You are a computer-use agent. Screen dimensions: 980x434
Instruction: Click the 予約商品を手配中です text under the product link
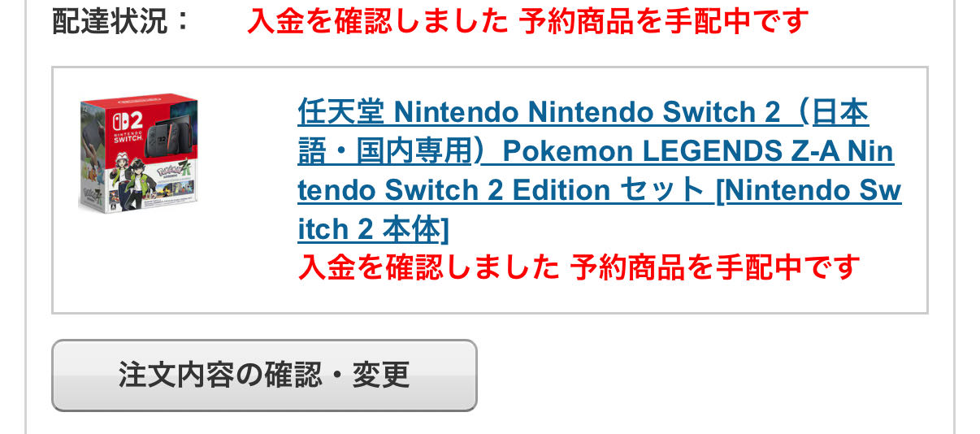coord(714,267)
